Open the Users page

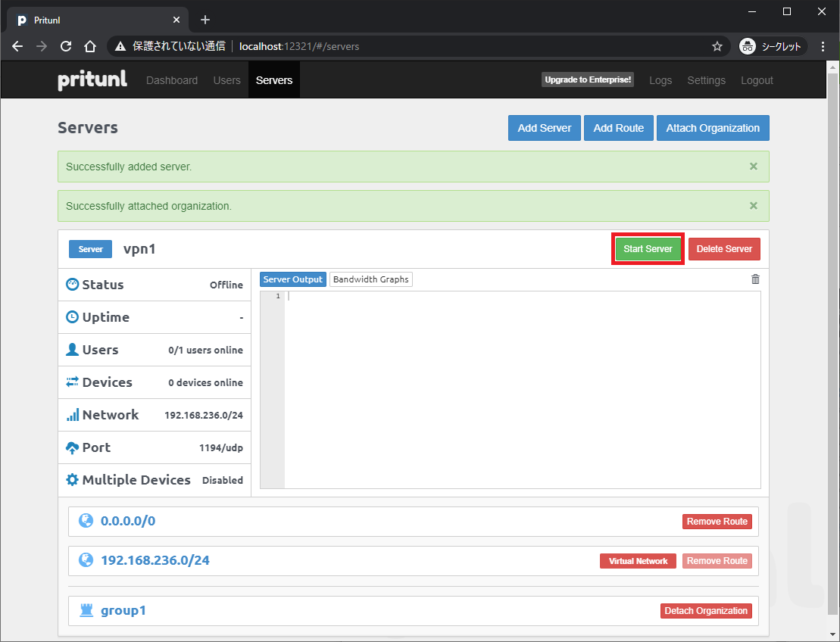226,80
